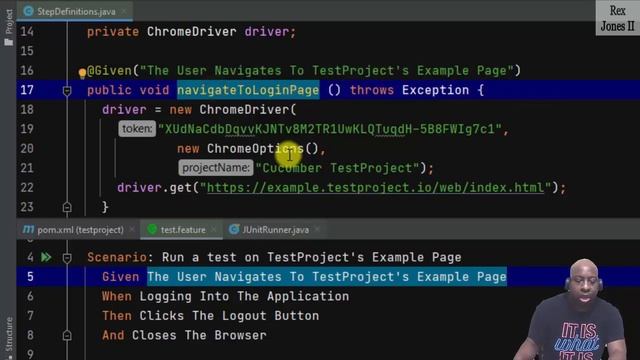Collapse the navigateToLoginPage method at line 17

coord(67,91)
